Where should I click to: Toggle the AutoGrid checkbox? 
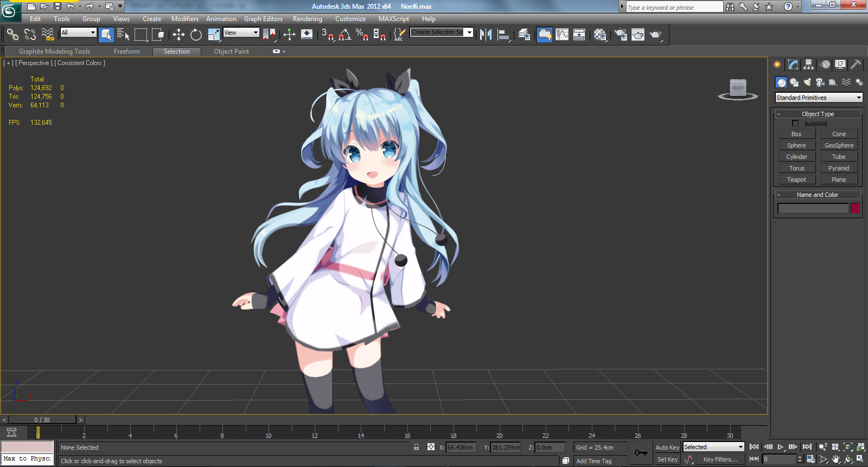795,124
